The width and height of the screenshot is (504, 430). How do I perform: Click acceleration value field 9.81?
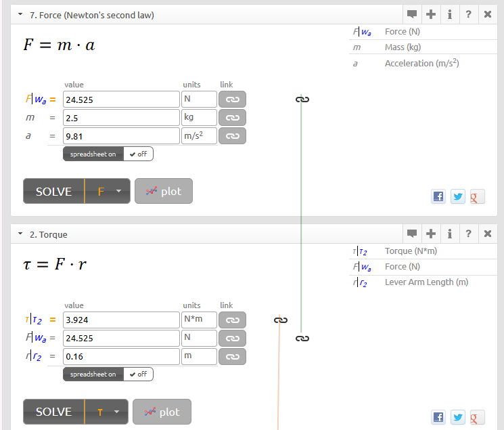[x=120, y=136]
